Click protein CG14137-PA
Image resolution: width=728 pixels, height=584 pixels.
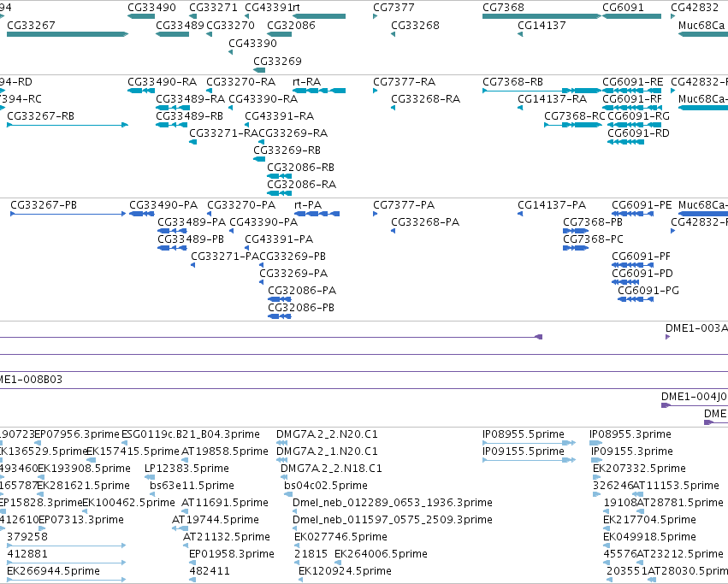click(552, 205)
